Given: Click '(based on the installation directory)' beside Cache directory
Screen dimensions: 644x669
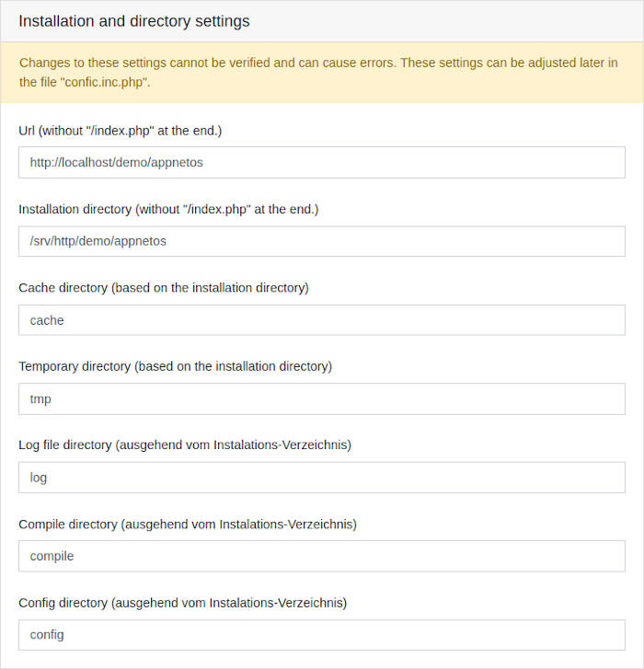Looking at the screenshot, I should pyautogui.click(x=210, y=287).
